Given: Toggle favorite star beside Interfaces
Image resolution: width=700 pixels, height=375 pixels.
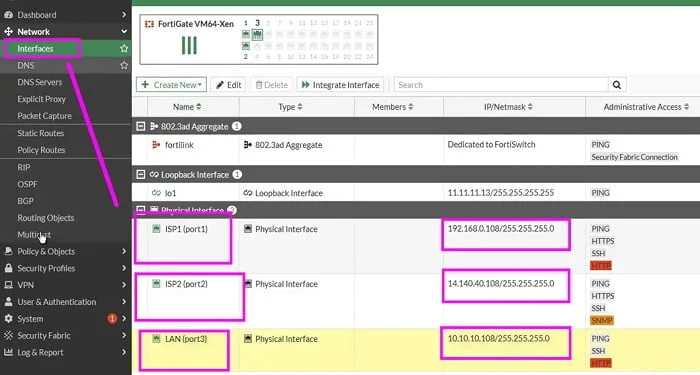Looking at the screenshot, I should click(x=124, y=48).
